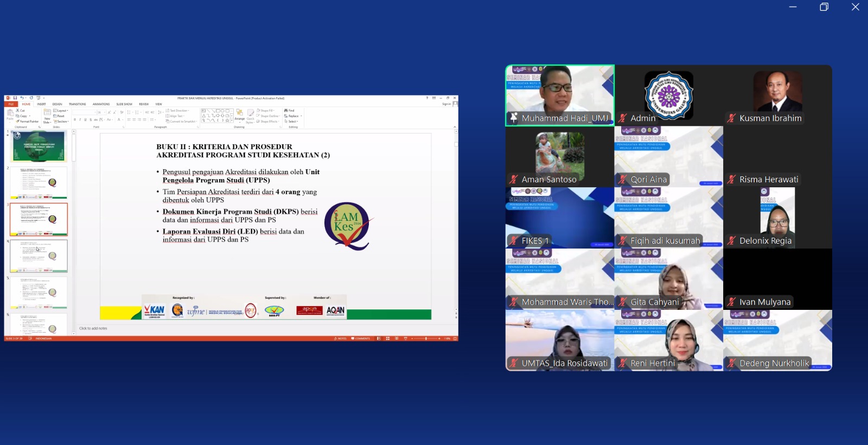Toggle the Comments pane in status bar
Viewport: 868px width, 445px height.
tap(361, 339)
